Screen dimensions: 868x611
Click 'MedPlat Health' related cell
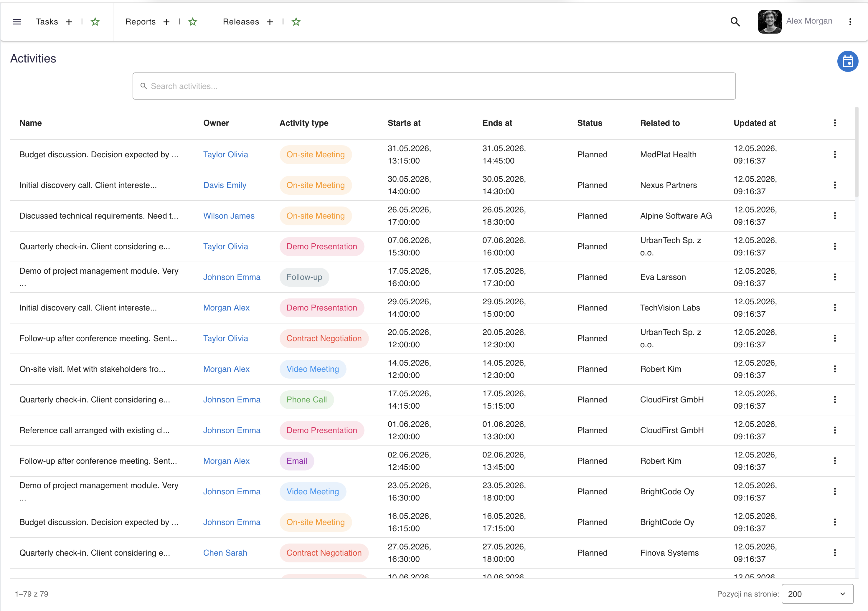coord(668,154)
